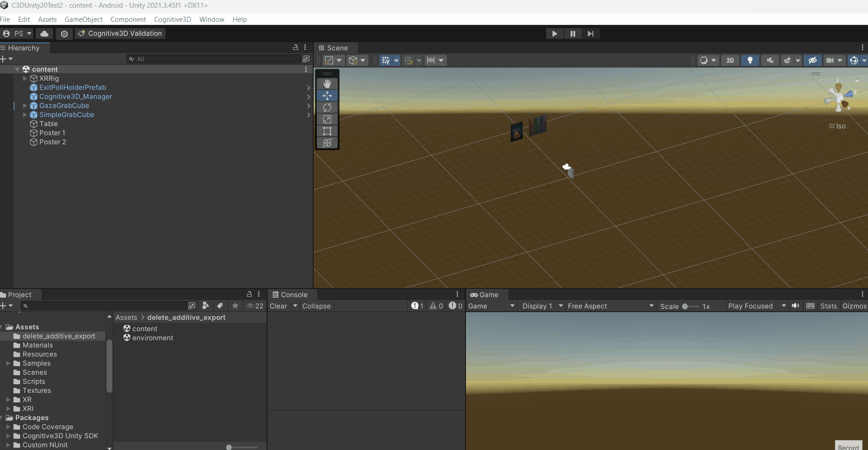Toggle error messages filter in Console
This screenshot has width=868, height=450.
point(456,306)
